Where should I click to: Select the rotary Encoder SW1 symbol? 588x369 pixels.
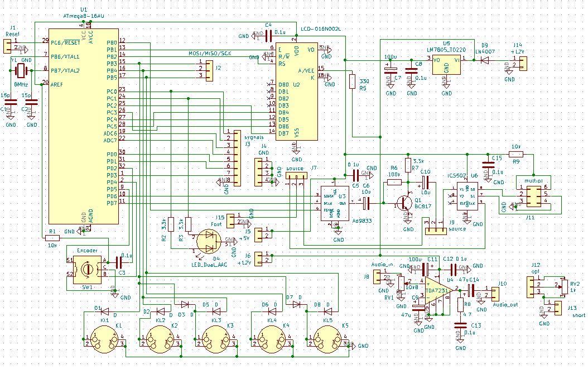85,269
